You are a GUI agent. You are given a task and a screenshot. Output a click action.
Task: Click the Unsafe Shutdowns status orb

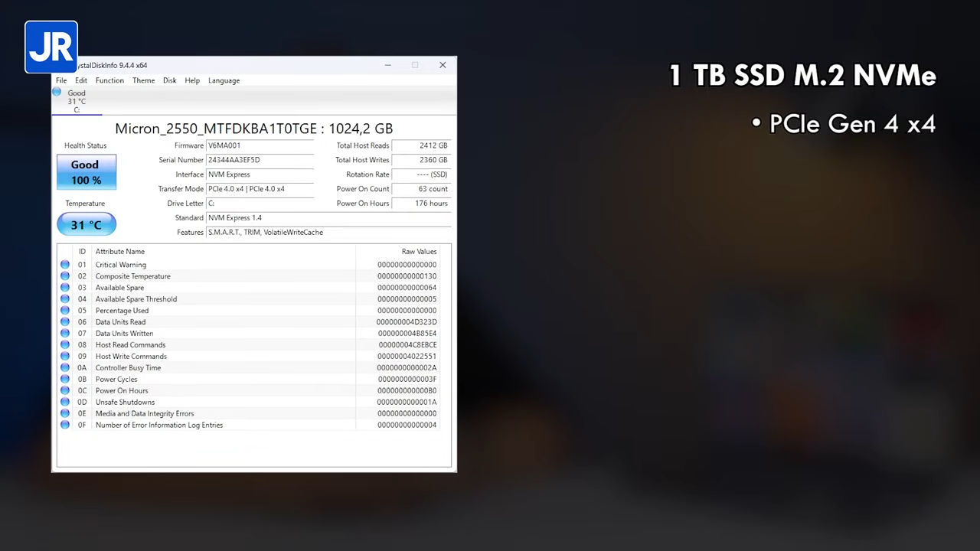coord(65,403)
